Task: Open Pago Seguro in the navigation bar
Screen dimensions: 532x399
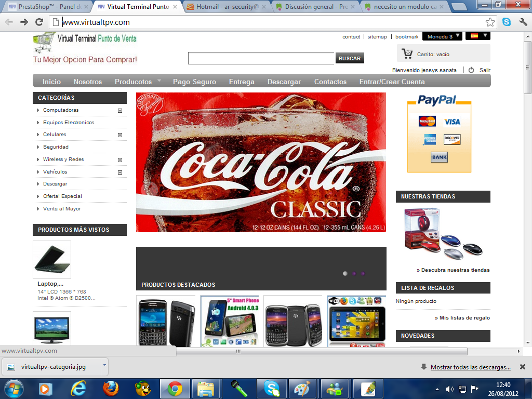Action: [194, 82]
